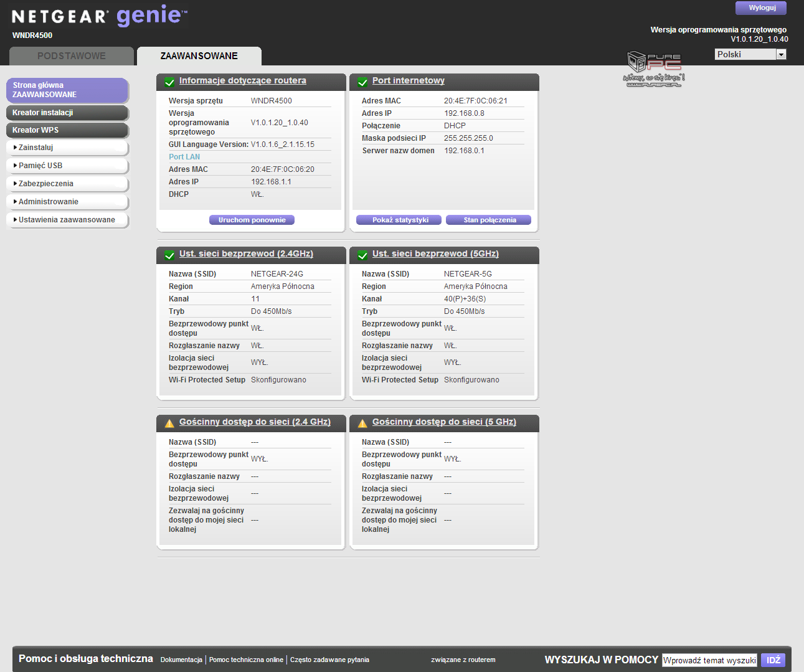Expand the Administrowanie sidebar section
The width and height of the screenshot is (804, 672).
point(67,202)
